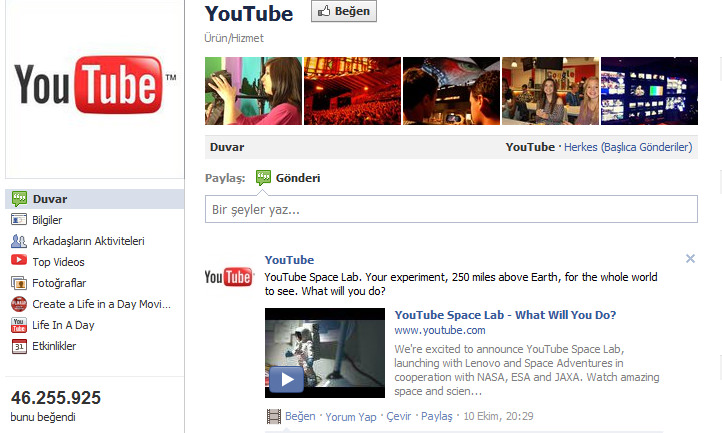Select the YouTube wall filter
Image resolution: width=722 pixels, height=433 pixels.
pyautogui.click(x=529, y=147)
